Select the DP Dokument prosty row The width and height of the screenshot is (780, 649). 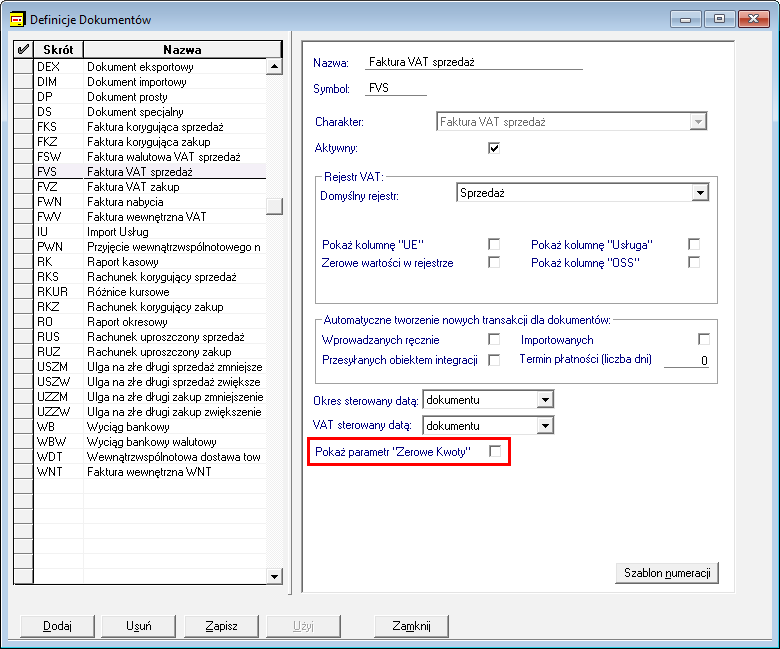[x=150, y=96]
